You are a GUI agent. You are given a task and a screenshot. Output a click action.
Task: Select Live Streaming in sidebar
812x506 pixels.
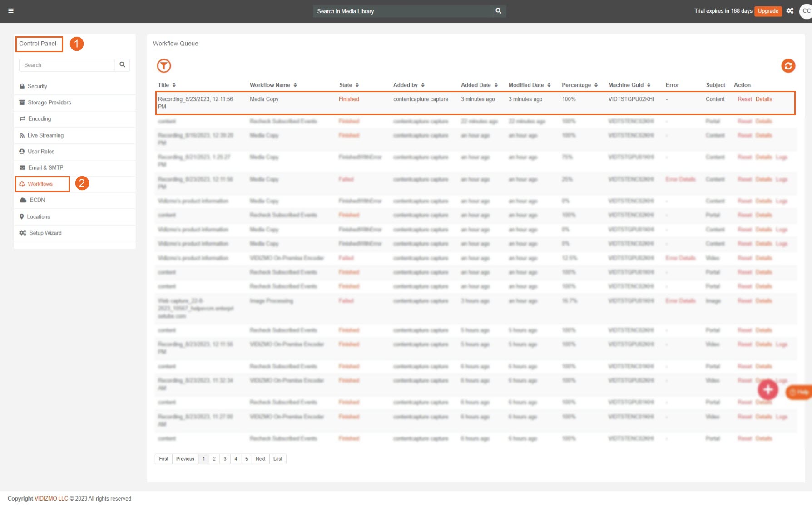click(x=45, y=135)
